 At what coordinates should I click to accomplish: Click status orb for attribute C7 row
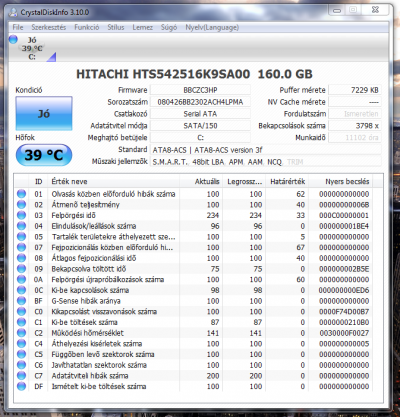coord(21,375)
